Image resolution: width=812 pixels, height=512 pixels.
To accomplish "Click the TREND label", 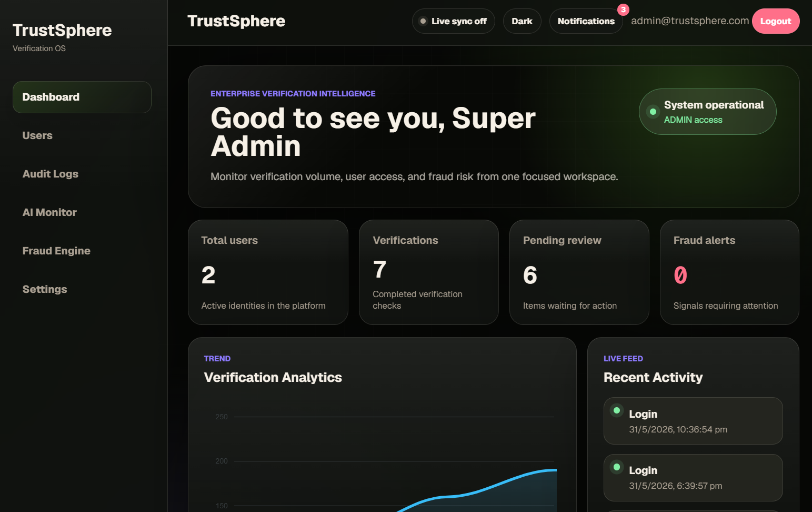I will click(x=217, y=359).
